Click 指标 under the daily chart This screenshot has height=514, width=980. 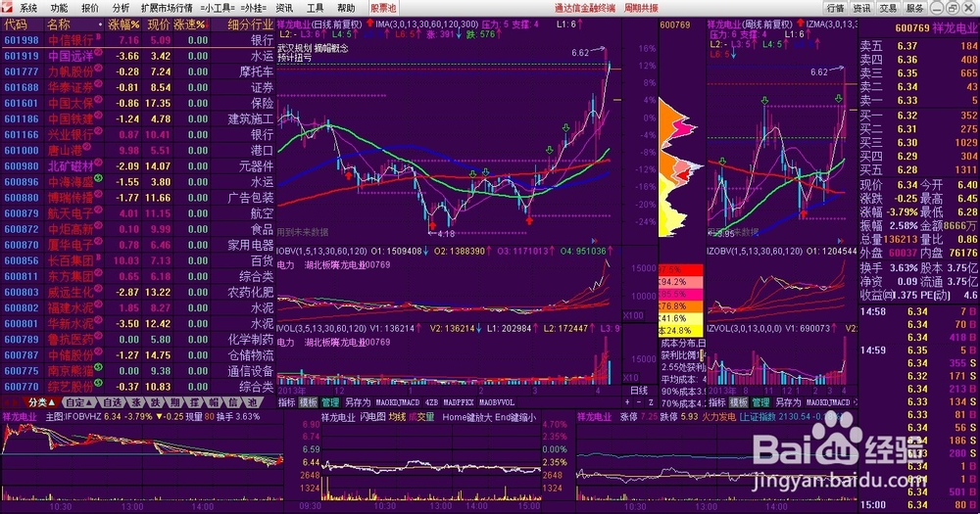[x=287, y=402]
